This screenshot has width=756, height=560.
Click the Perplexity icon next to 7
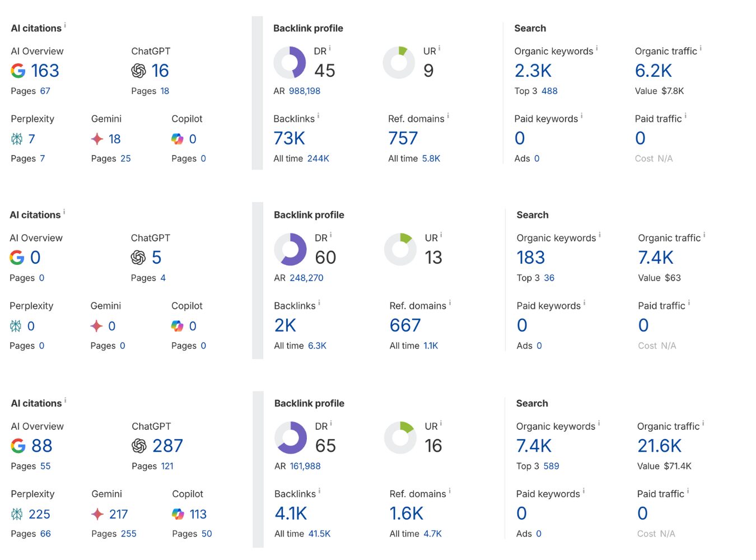17,139
